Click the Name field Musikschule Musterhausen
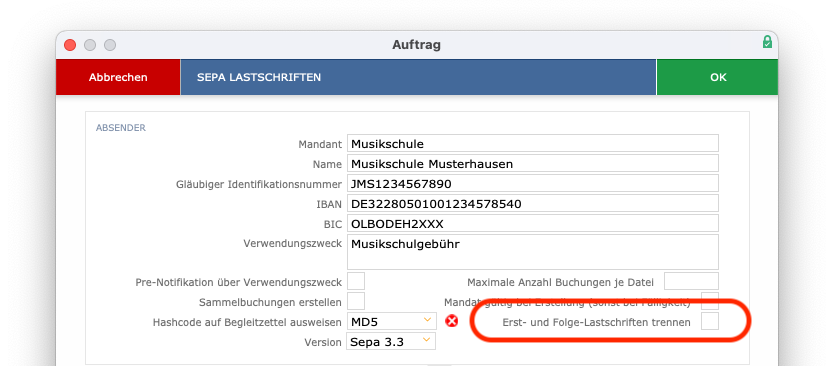834x366 pixels. 533,163
